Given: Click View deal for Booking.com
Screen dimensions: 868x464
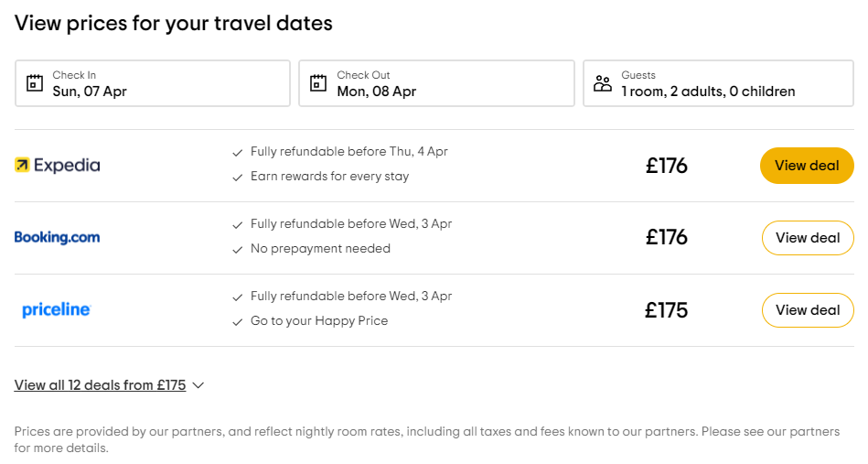Looking at the screenshot, I should point(807,238).
